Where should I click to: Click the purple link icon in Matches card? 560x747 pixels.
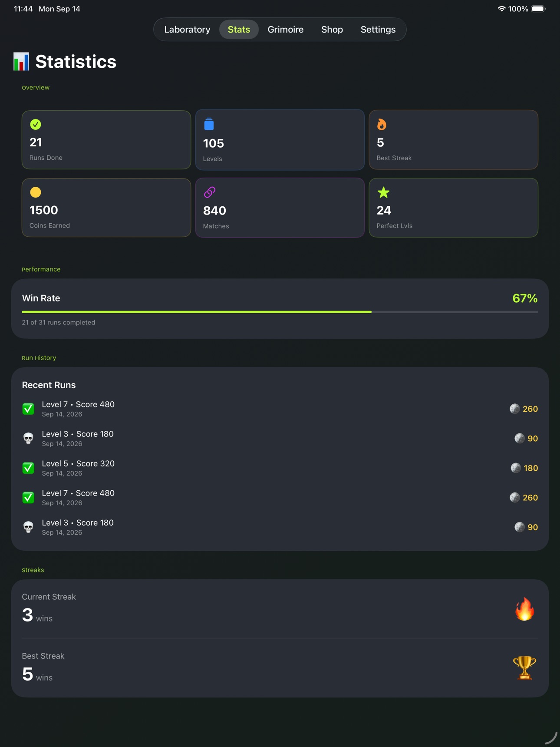tap(210, 192)
